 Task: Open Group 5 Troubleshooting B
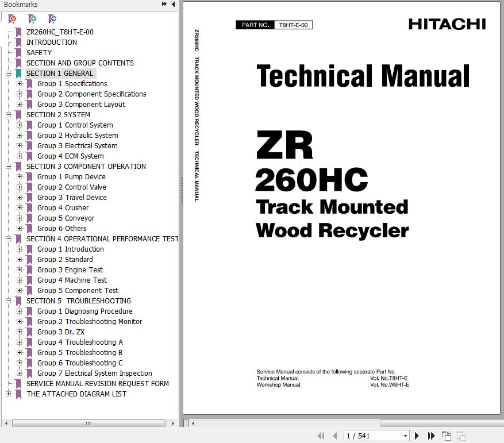80,353
